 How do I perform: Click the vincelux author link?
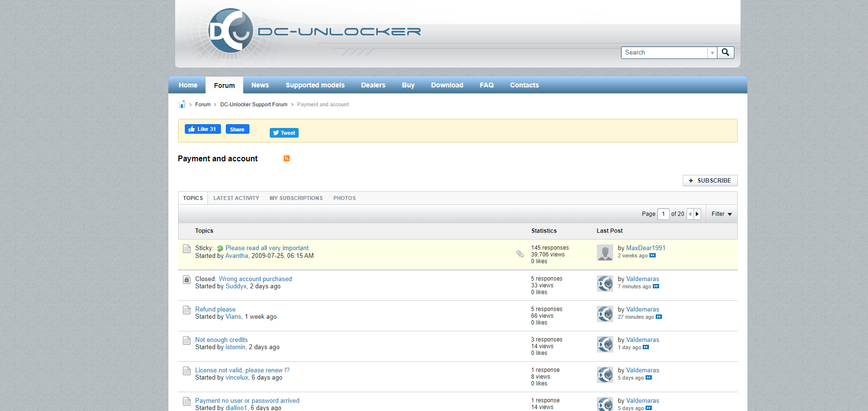click(x=237, y=377)
